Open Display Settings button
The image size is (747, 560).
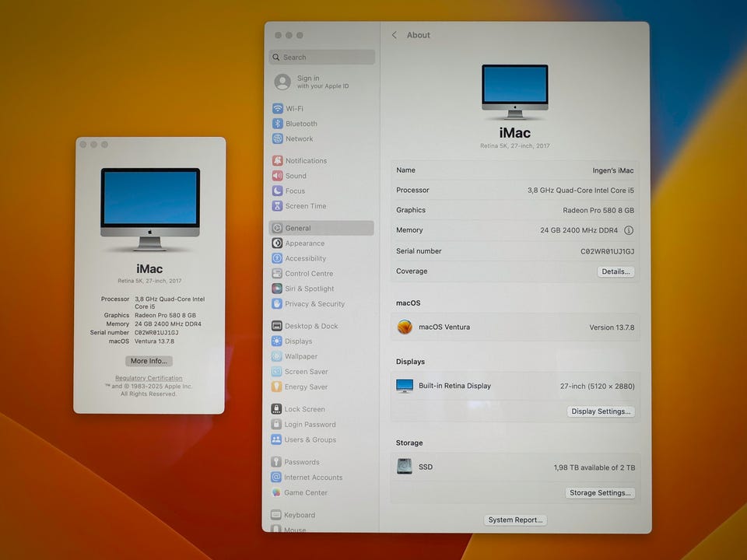click(600, 411)
